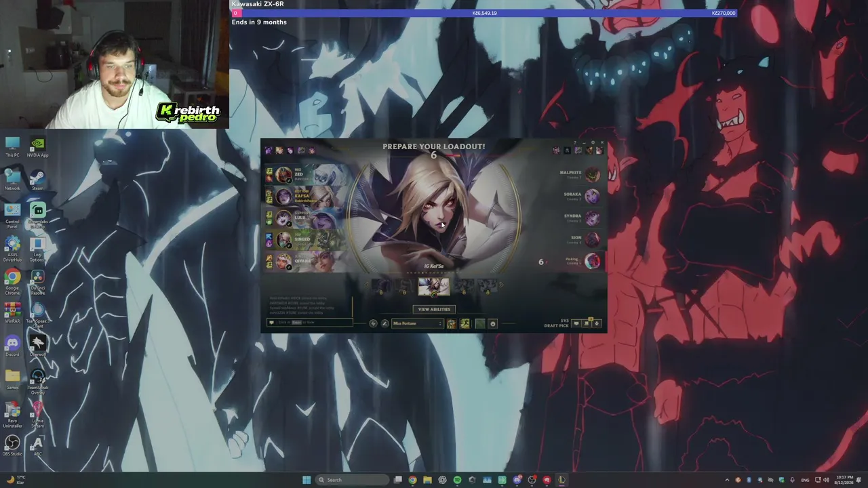Select the Kai'Sa bottom teammate row

tap(307, 196)
